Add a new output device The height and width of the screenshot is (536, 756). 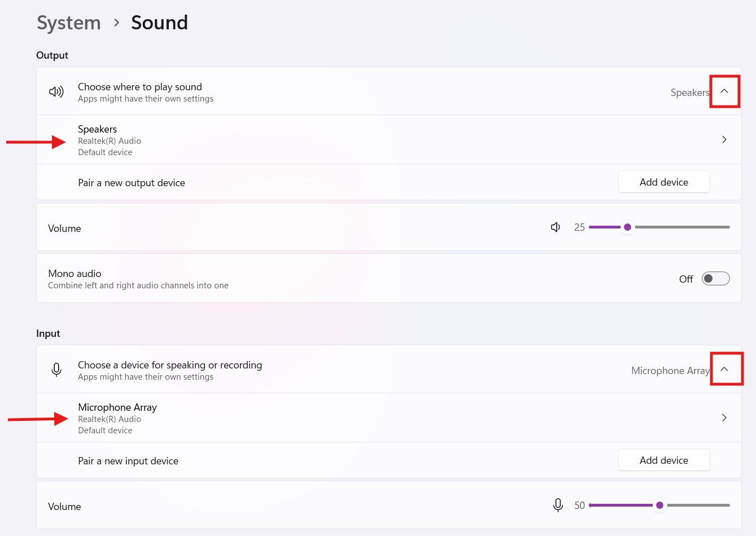(x=663, y=182)
